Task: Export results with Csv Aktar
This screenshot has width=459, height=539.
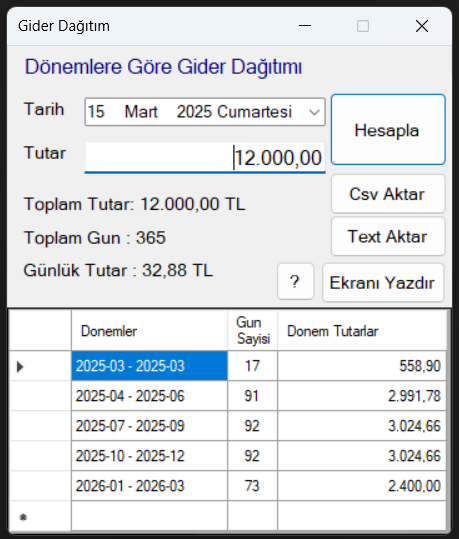Action: [x=388, y=194]
